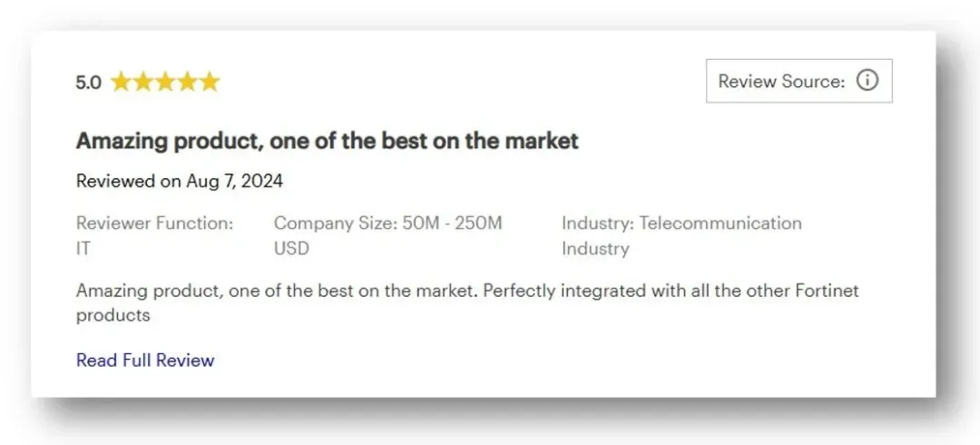The width and height of the screenshot is (980, 445).
Task: Click the Reviewer Function label
Action: pos(154,223)
